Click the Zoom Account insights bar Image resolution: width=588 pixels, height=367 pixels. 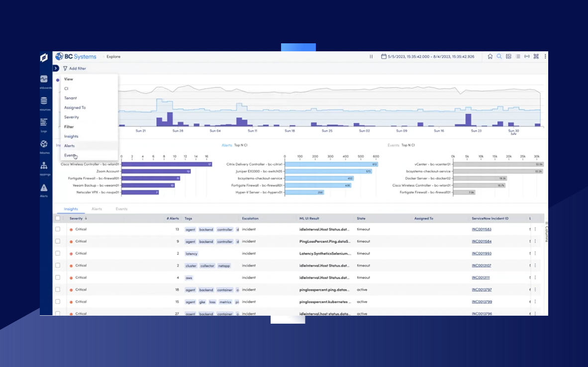coord(156,171)
